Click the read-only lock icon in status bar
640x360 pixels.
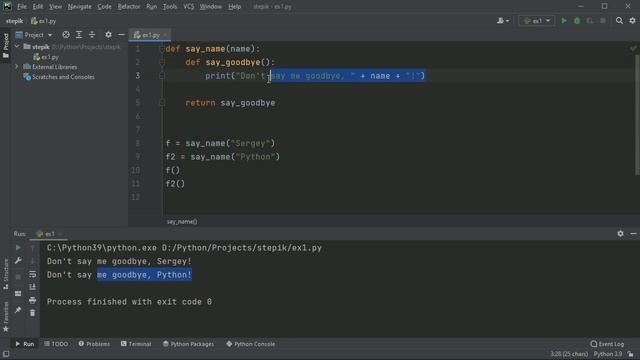coord(631,354)
